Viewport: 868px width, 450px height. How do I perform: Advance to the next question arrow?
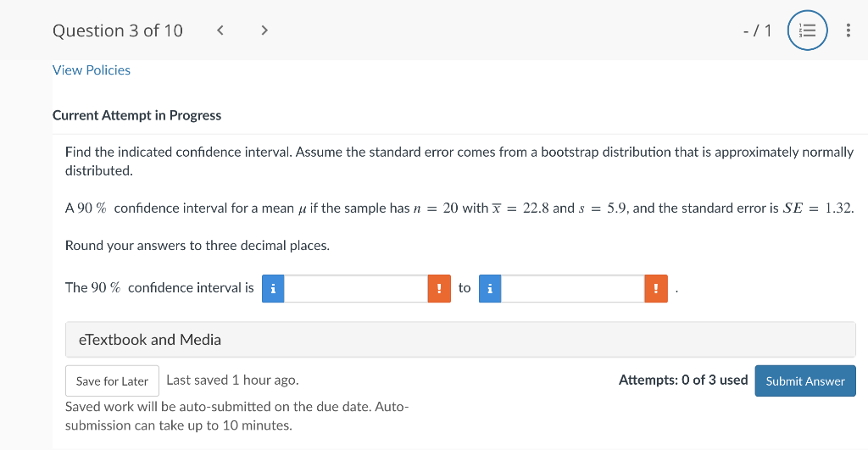point(264,31)
